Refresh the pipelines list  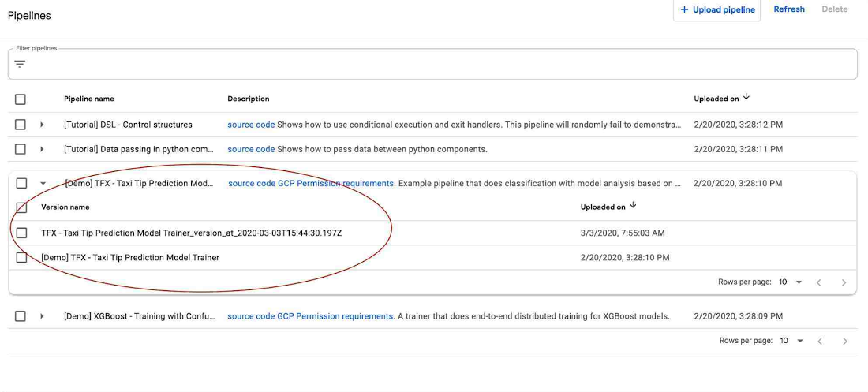click(789, 9)
